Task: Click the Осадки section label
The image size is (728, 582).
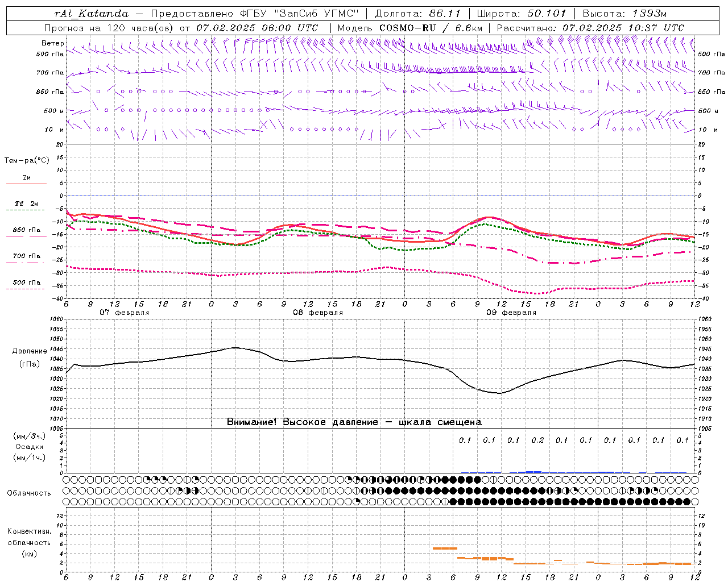Action: pyautogui.click(x=30, y=447)
